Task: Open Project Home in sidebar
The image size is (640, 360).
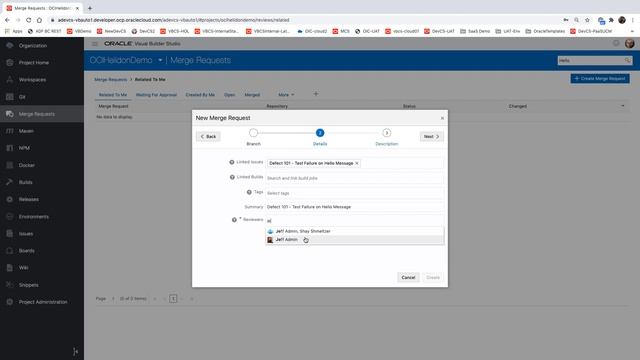Action: pyautogui.click(x=33, y=63)
